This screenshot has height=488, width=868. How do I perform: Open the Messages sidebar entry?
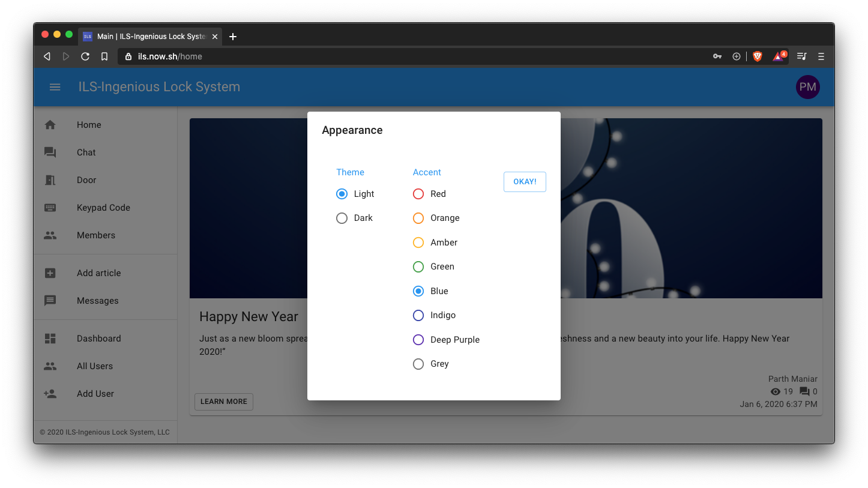coord(50,300)
